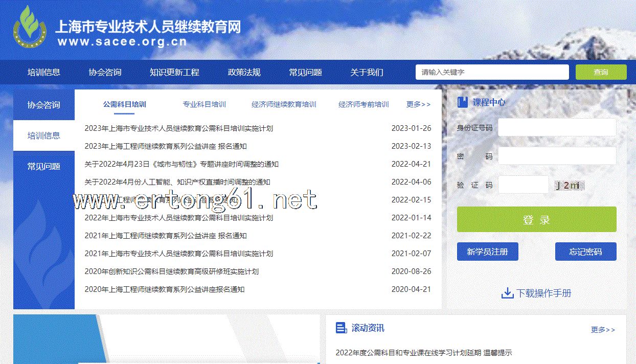Click the site logo emblem
Viewport: 636px width, 364px height.
[x=30, y=28]
